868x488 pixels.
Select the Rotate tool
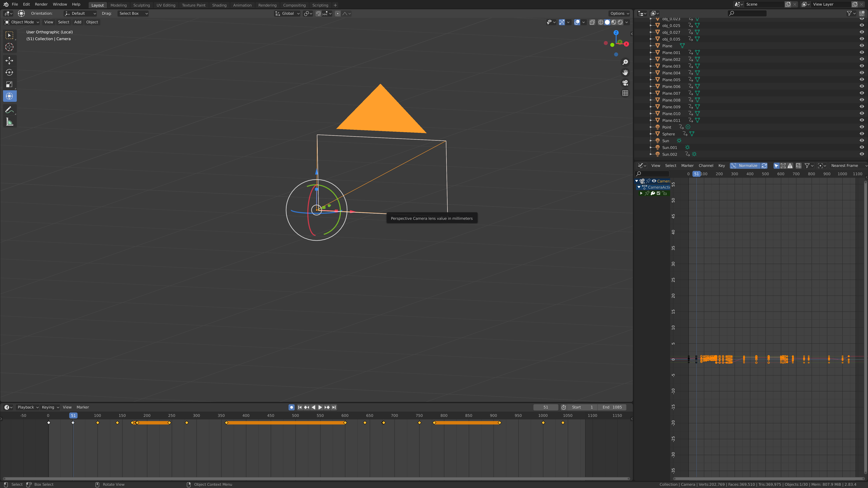click(9, 72)
